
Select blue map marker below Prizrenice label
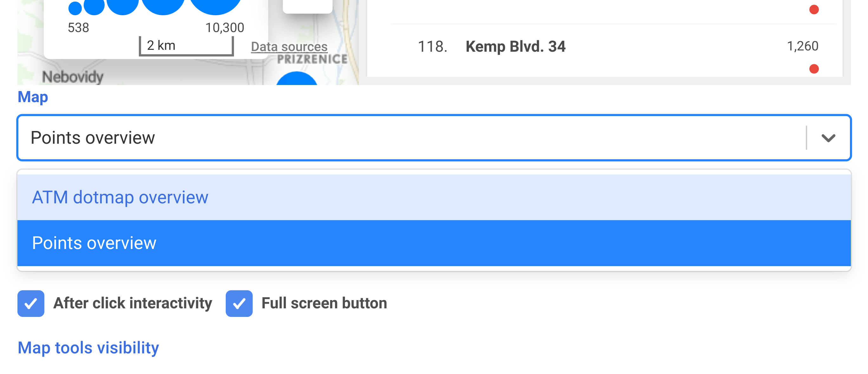[296, 79]
